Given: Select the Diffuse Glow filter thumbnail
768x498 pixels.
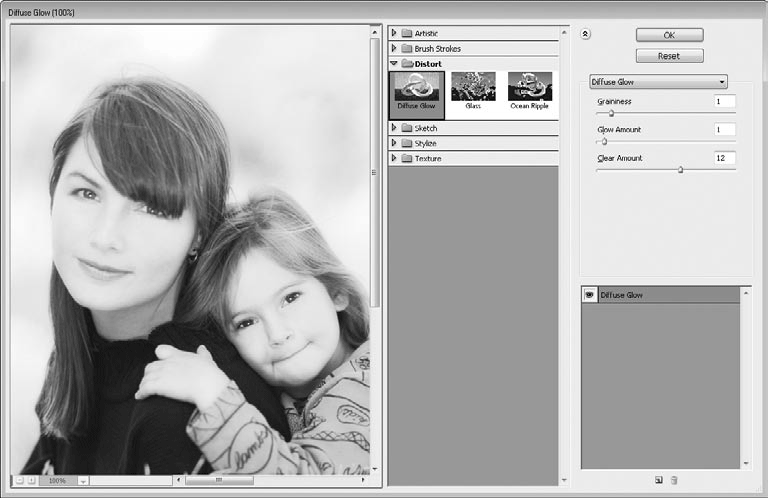Looking at the screenshot, I should click(x=416, y=95).
